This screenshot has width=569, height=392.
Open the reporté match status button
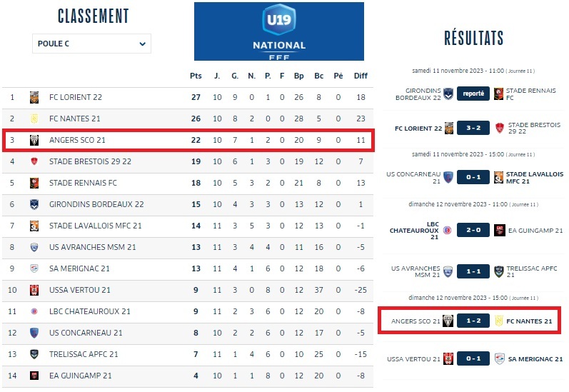(x=473, y=94)
